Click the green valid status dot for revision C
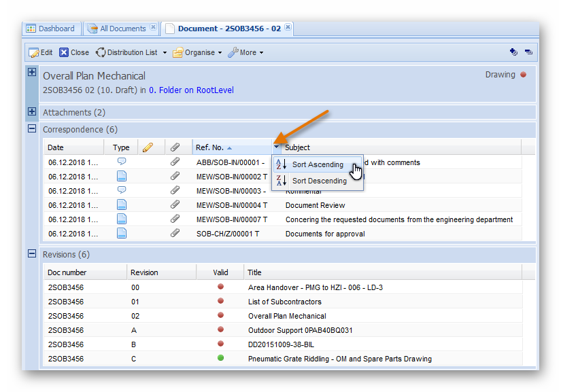This screenshot has height=392, width=561. pyautogui.click(x=220, y=358)
